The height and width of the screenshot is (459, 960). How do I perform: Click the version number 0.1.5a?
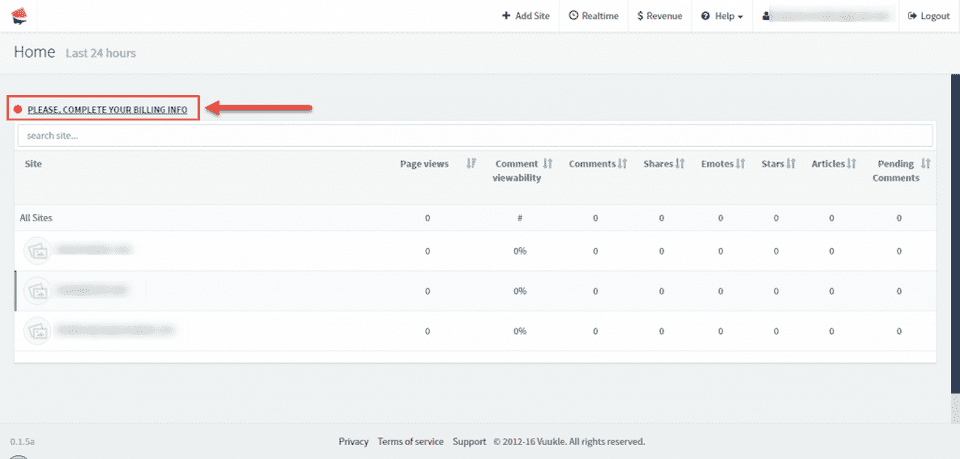[23, 441]
